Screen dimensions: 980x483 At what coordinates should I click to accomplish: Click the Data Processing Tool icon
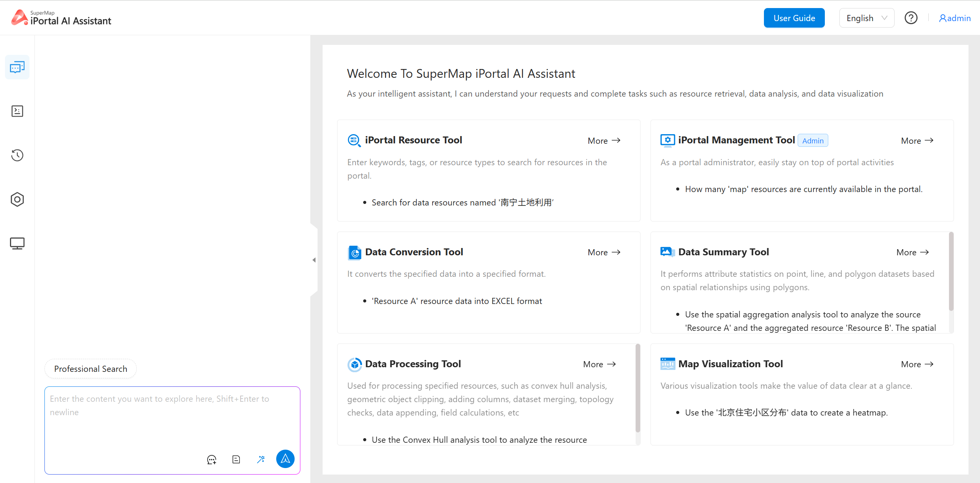point(354,365)
